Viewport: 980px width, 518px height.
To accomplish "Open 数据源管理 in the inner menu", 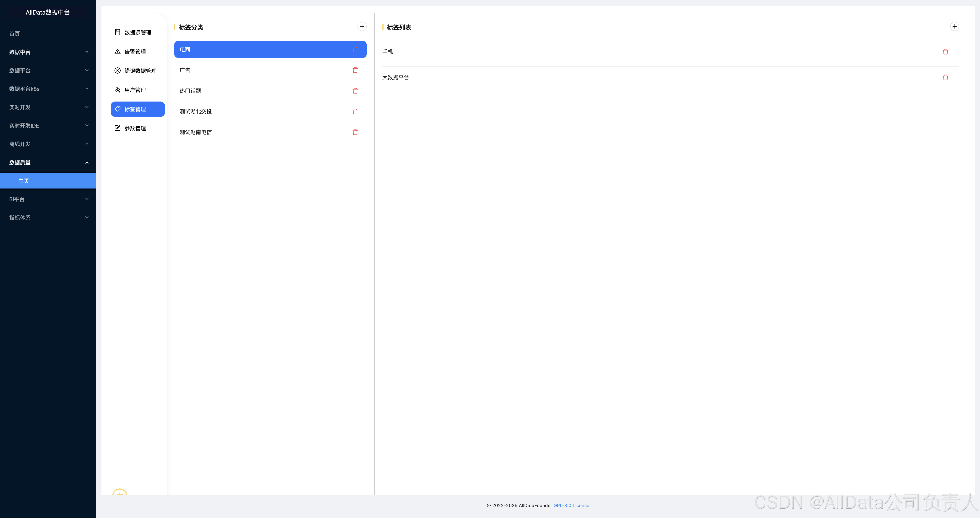I will [x=137, y=33].
